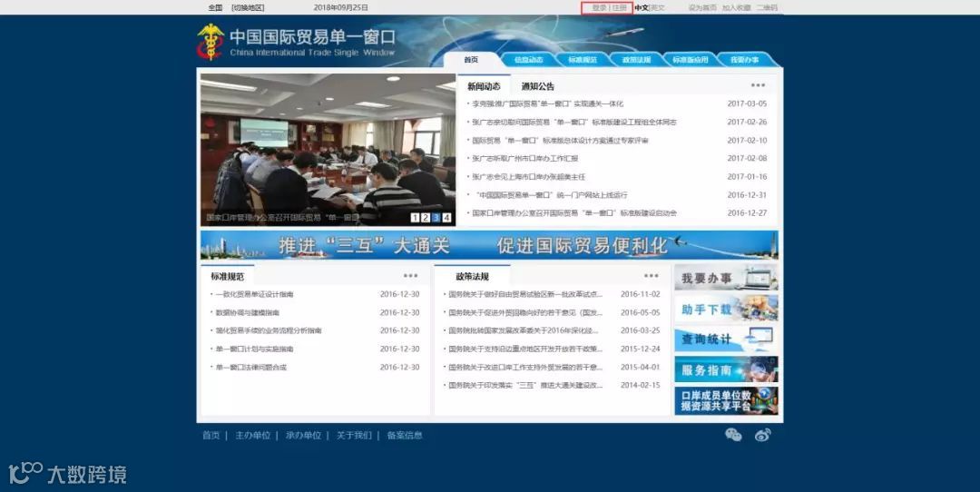Click the 政策法规 panel heading tab
The height and width of the screenshot is (492, 980).
coord(473,276)
